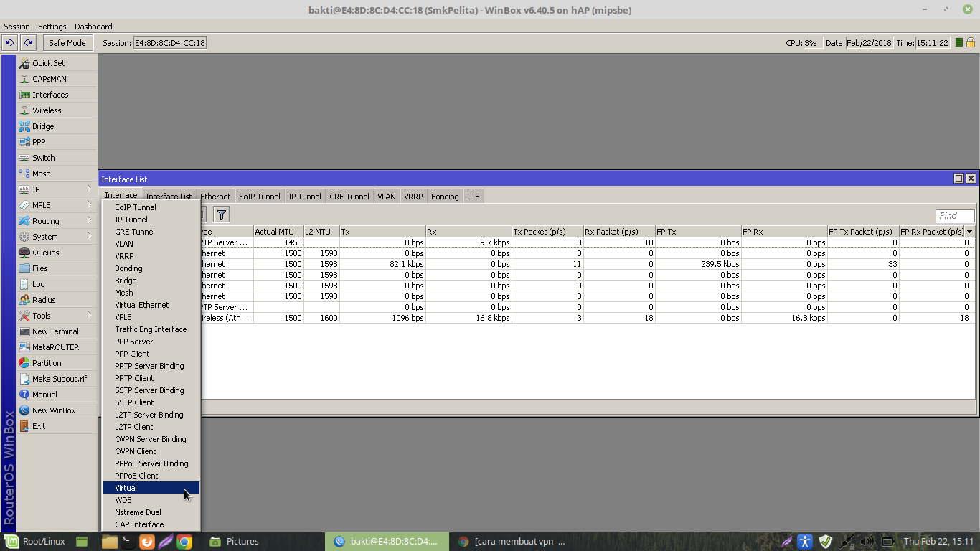The image size is (980, 551).
Task: Open the Root/Linux menu button in taskbar
Action: click(x=34, y=542)
